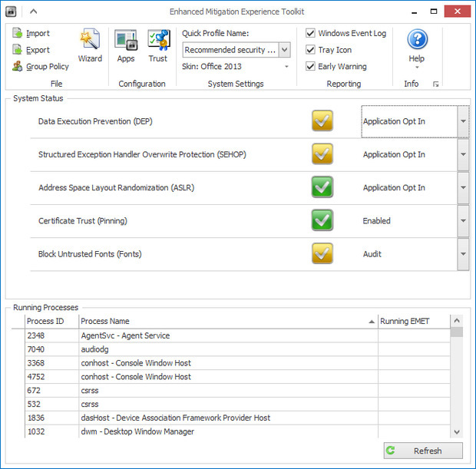Expand the Block Untrusted Fonts dropdown arrow

[x=463, y=254]
